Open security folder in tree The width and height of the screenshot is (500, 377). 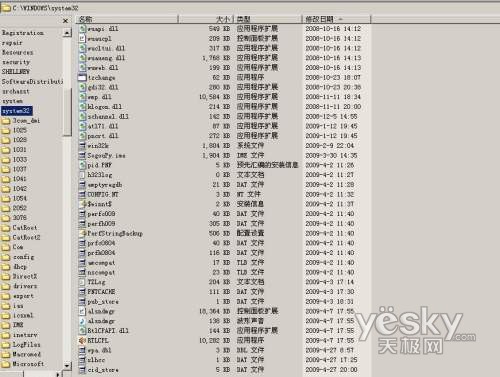[x=16, y=62]
